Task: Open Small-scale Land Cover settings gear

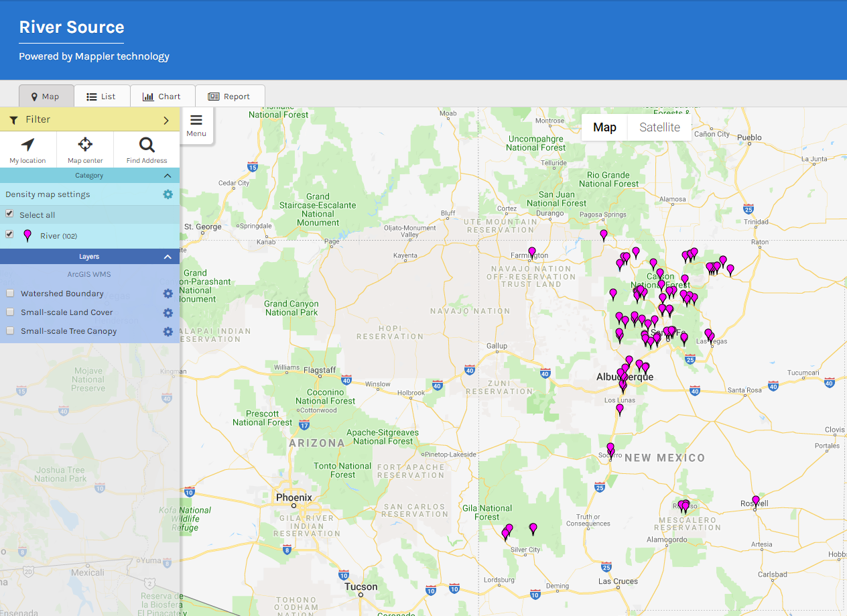Action: pyautogui.click(x=168, y=312)
